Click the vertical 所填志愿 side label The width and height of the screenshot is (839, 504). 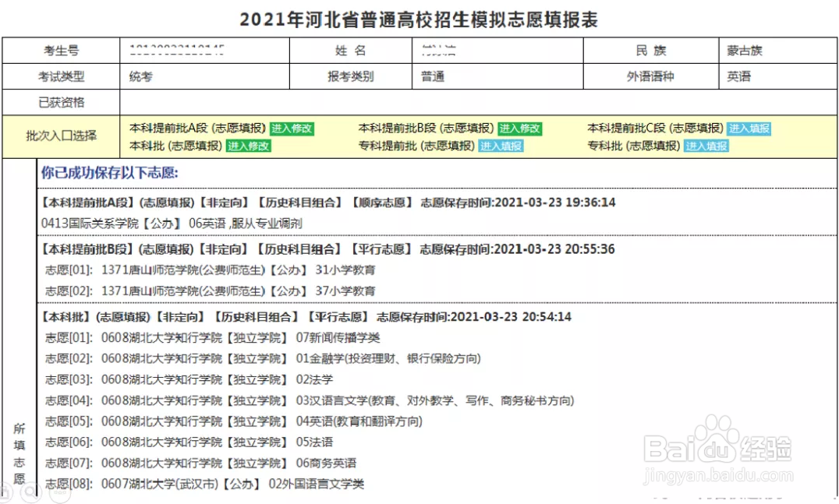click(19, 453)
